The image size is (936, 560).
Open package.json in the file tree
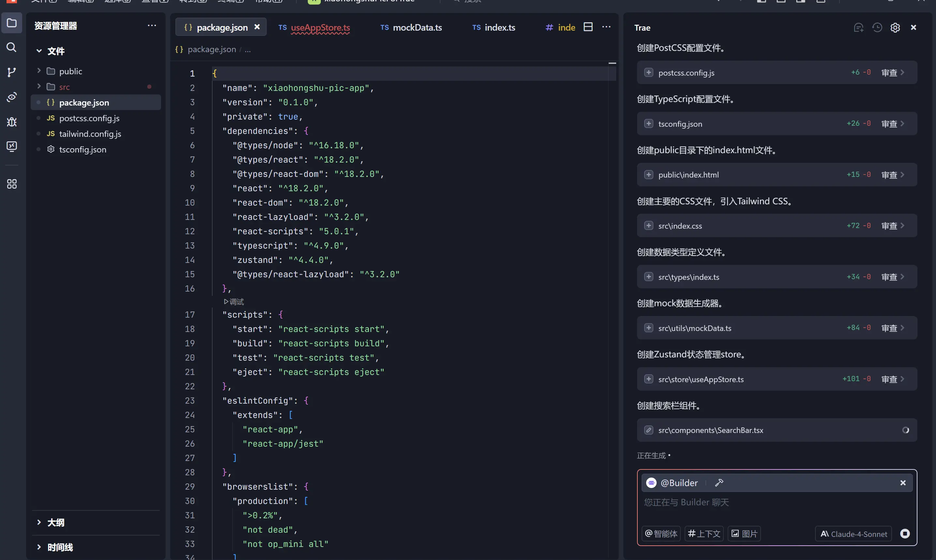click(96, 102)
